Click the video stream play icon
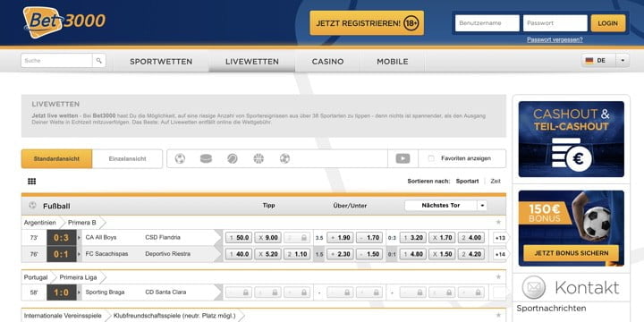 click(x=402, y=158)
